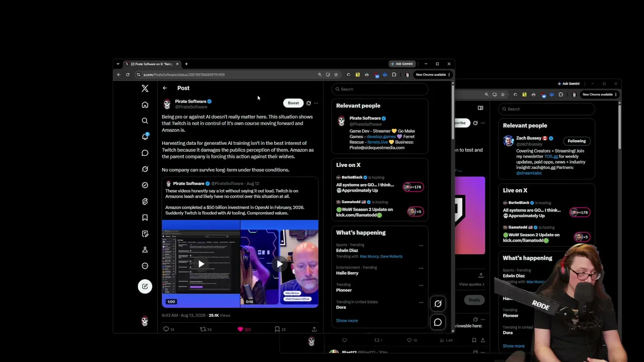The image size is (644, 362).
Task: Click the Ask Gemini button in front window
Action: (401, 64)
